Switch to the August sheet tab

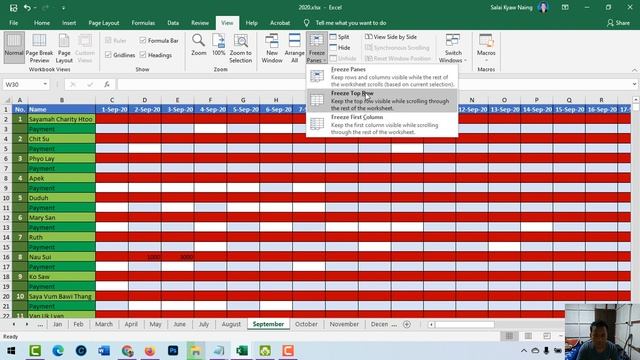coord(231,324)
